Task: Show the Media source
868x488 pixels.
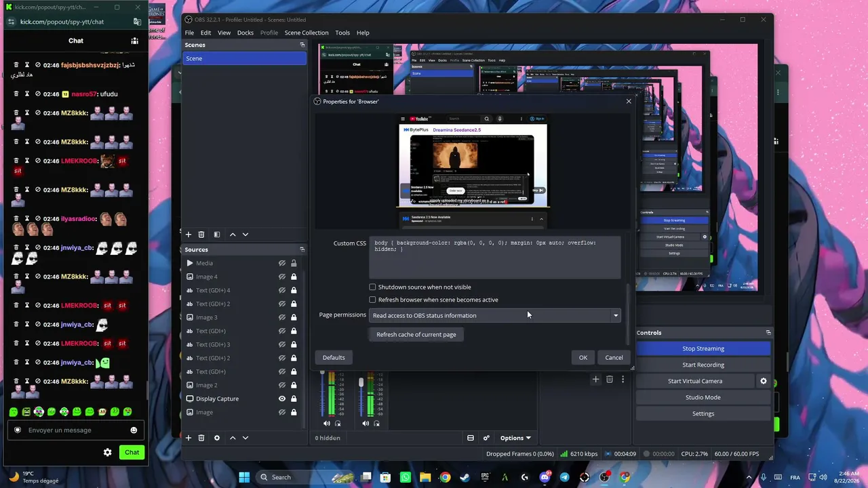Action: pos(282,263)
